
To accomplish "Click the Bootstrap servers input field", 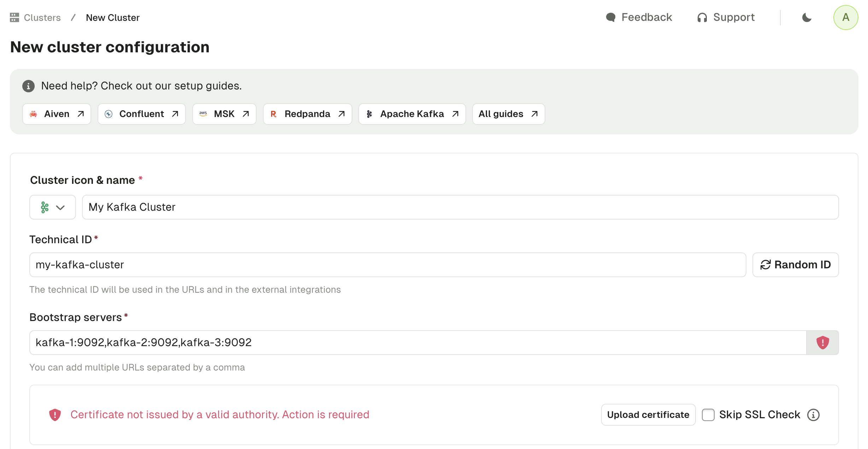I will point(418,343).
